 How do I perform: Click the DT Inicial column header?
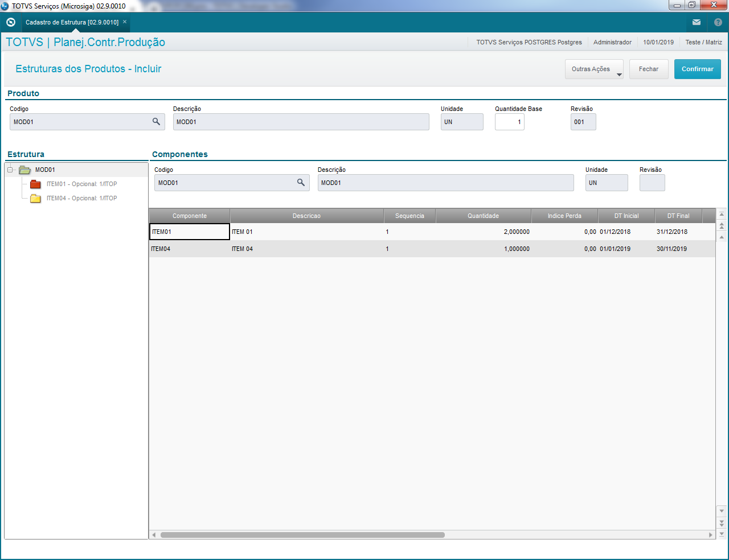626,216
